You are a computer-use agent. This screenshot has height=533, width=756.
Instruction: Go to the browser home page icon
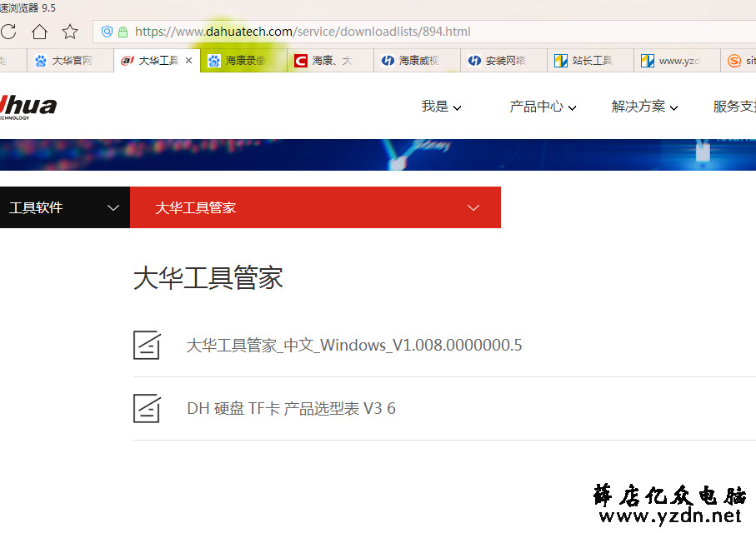[x=39, y=32]
